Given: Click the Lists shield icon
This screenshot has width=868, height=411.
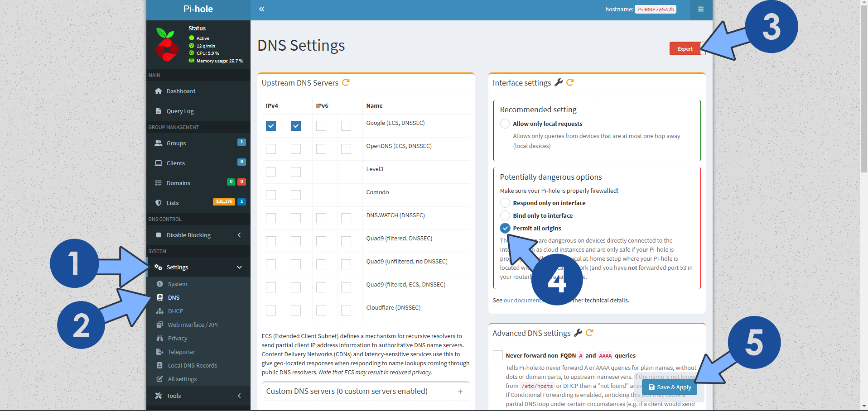Looking at the screenshot, I should pyautogui.click(x=159, y=203).
